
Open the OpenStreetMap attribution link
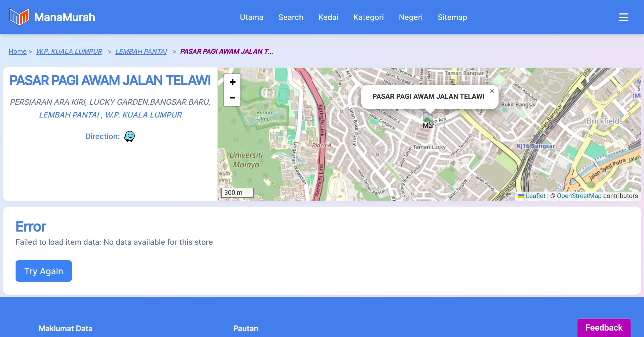coord(579,196)
